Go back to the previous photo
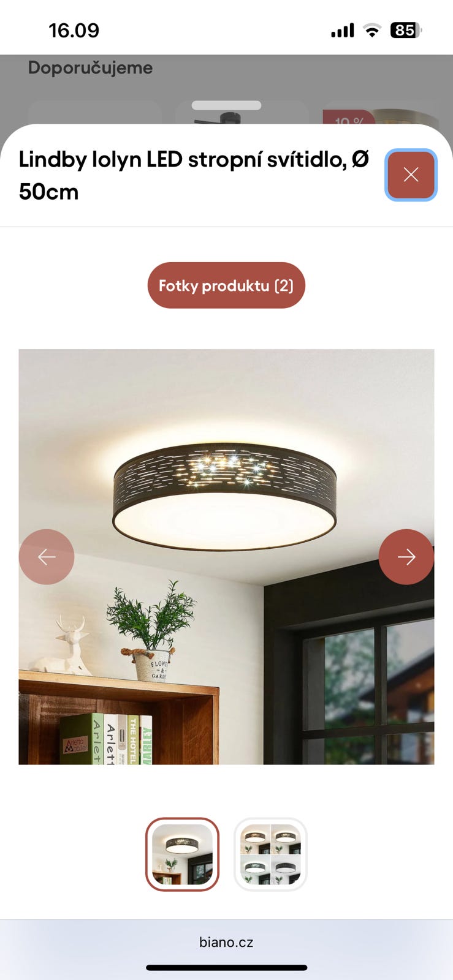Viewport: 453px width, 980px height. (47, 557)
